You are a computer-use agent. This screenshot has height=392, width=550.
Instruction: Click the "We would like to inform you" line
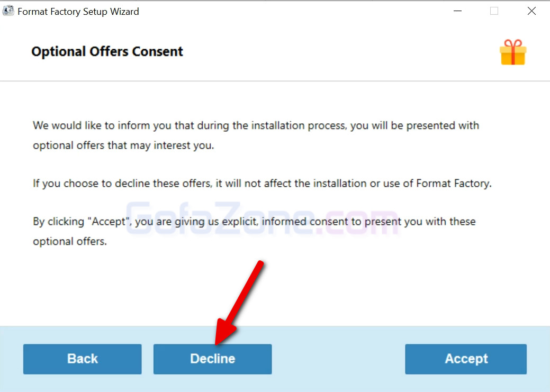95,126
